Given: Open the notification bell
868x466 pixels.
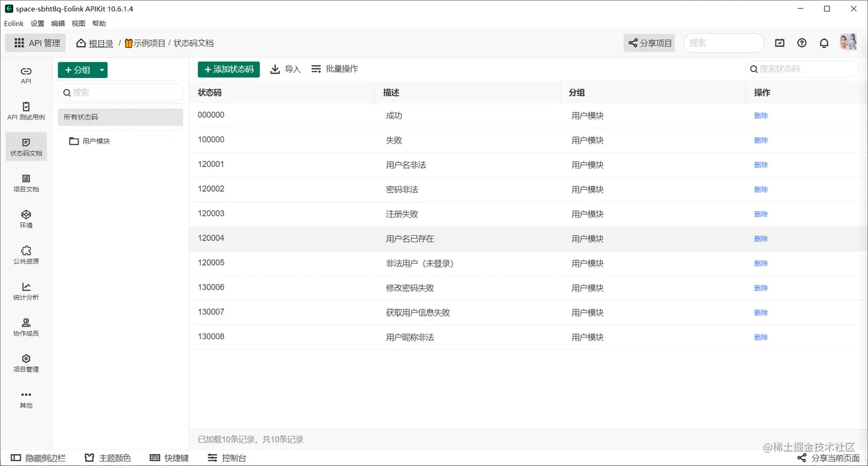Looking at the screenshot, I should (x=824, y=42).
